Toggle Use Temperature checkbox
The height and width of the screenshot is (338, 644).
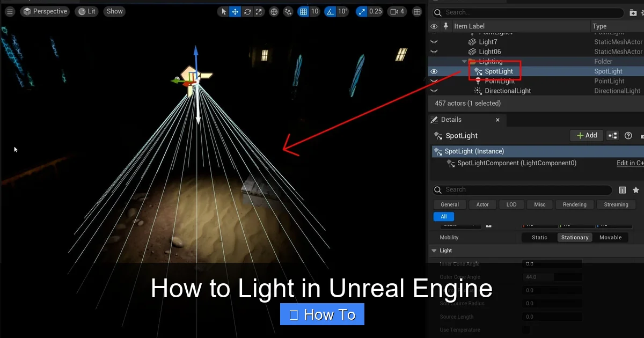(x=526, y=330)
